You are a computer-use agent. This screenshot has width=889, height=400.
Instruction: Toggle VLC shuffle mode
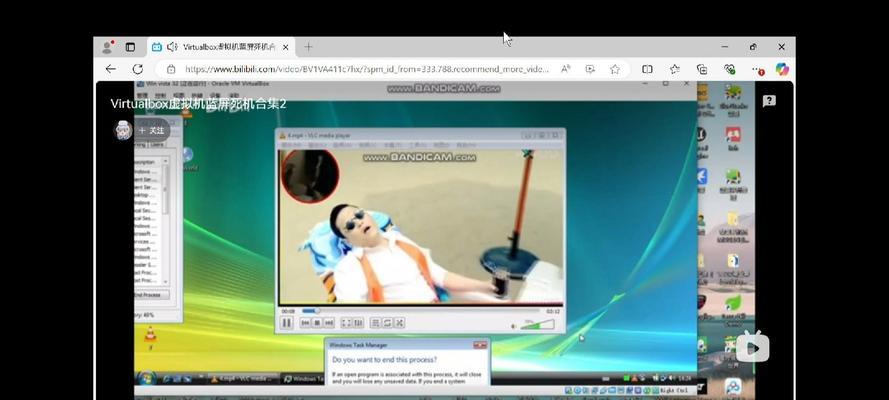click(400, 322)
